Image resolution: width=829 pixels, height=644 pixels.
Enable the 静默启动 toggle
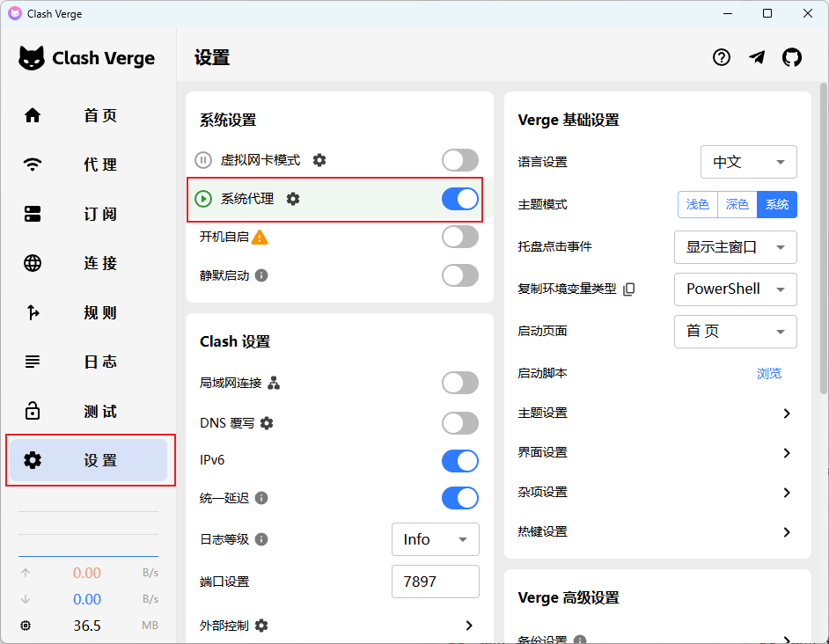pyautogui.click(x=459, y=275)
